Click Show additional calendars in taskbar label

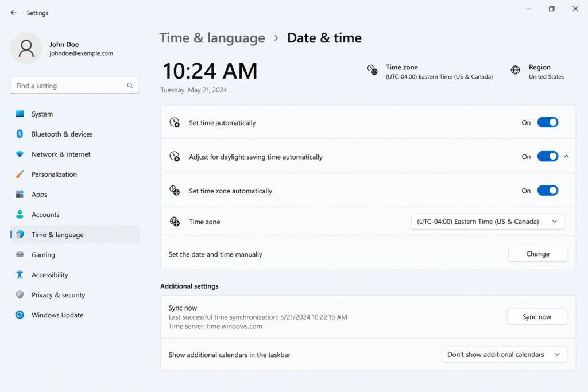pyautogui.click(x=229, y=355)
